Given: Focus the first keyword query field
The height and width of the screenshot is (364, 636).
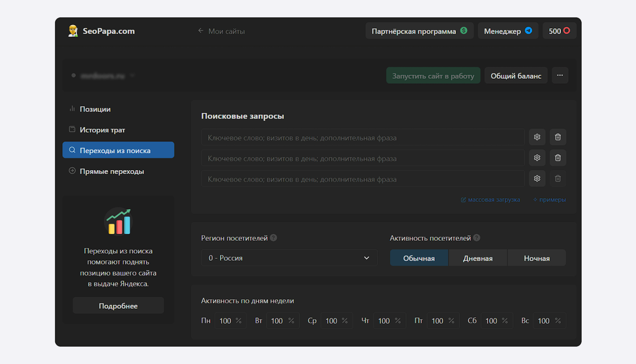Looking at the screenshot, I should click(x=363, y=137).
